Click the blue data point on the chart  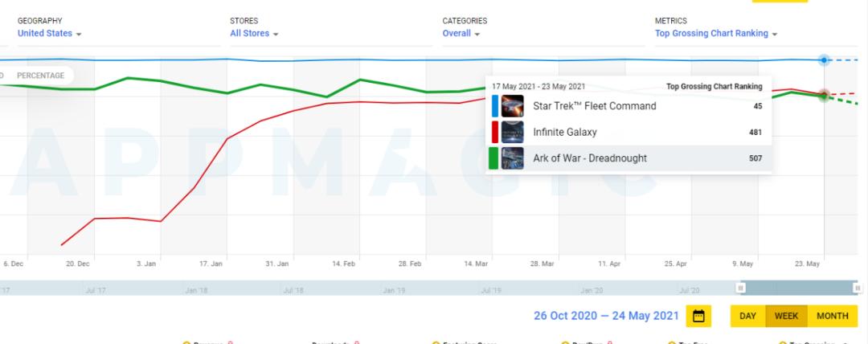point(824,60)
